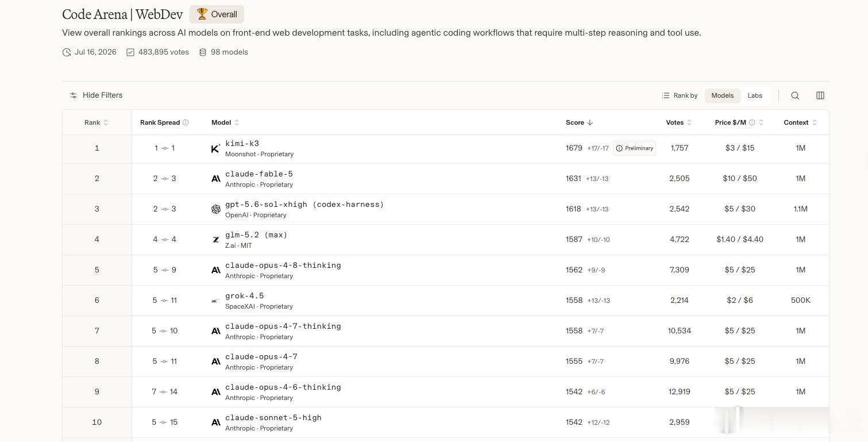The image size is (868, 442).
Task: Open the gpt-5.6-sol-xhigh (codex-harness) model link
Action: (x=304, y=205)
